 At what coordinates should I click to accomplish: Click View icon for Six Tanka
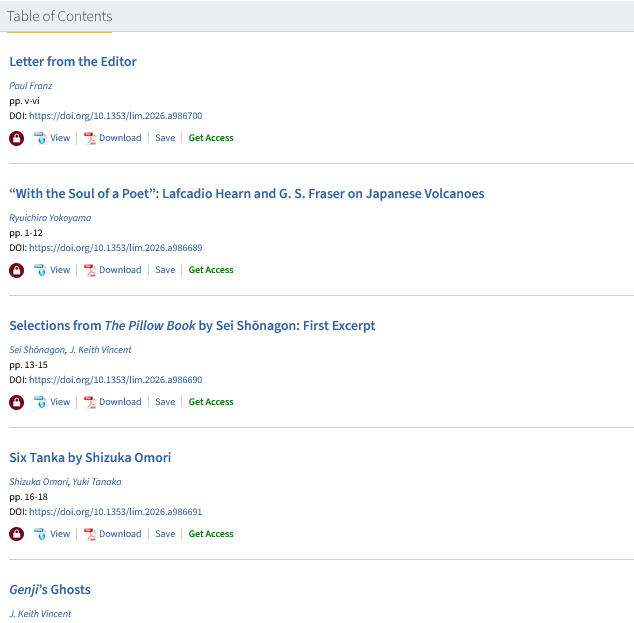point(40,534)
